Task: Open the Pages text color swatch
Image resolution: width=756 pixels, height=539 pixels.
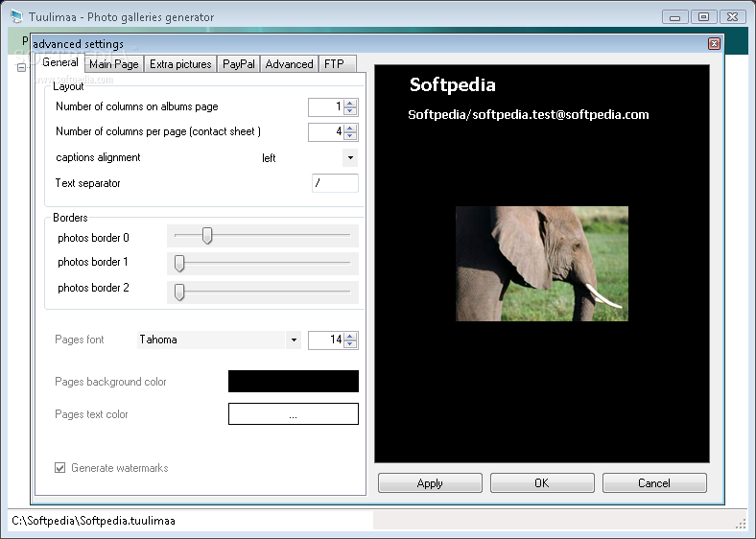Action: 294,414
